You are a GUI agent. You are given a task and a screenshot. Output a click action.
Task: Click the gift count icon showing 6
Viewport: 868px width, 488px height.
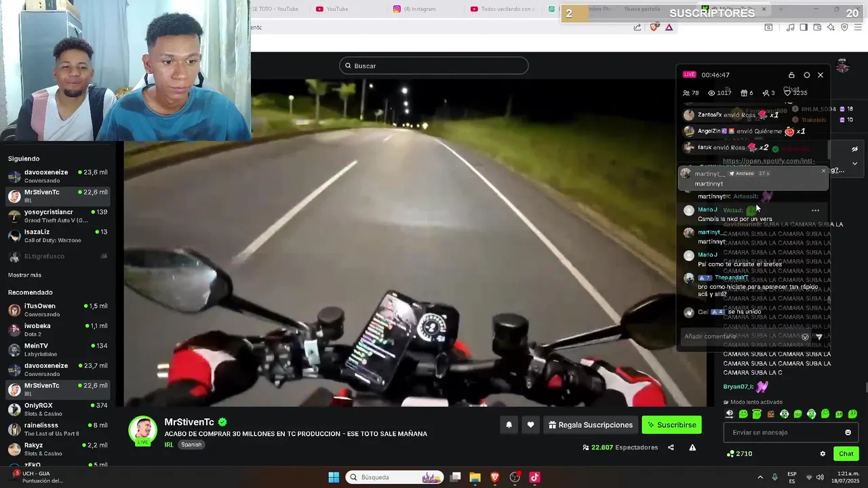pyautogui.click(x=744, y=93)
